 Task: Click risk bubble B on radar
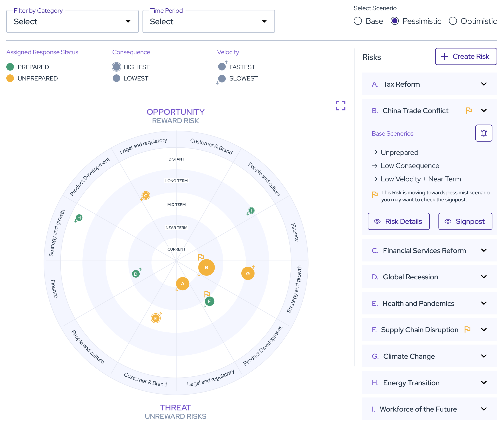pyautogui.click(x=206, y=267)
